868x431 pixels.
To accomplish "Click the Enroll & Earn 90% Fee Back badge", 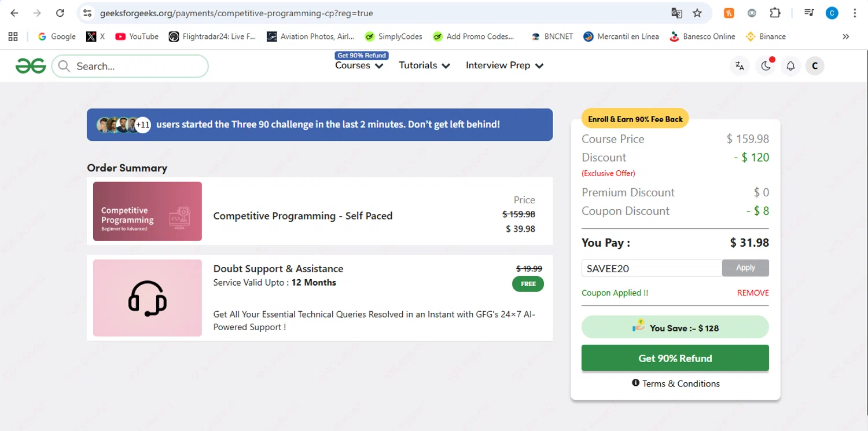I will coord(635,119).
